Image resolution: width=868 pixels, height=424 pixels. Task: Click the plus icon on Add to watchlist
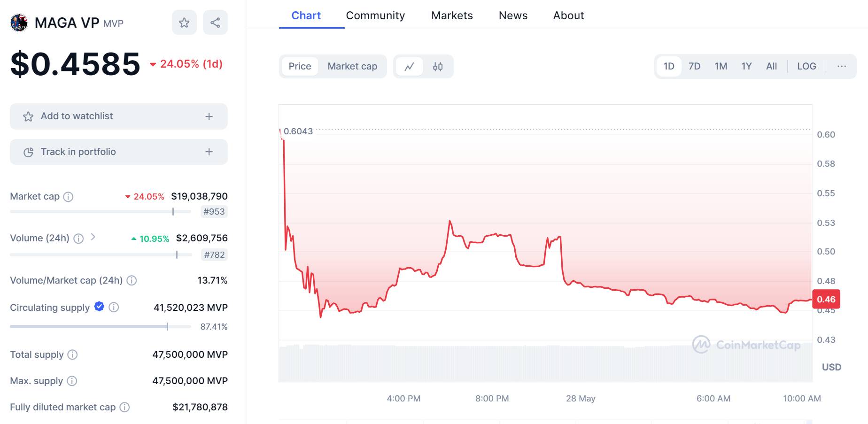point(209,116)
